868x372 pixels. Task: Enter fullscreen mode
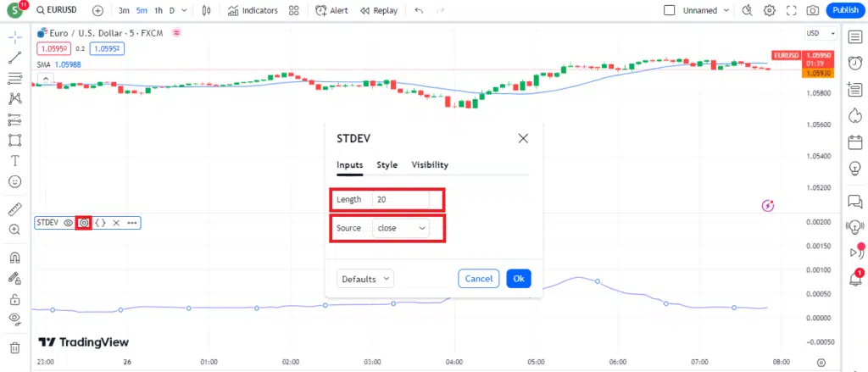(791, 10)
